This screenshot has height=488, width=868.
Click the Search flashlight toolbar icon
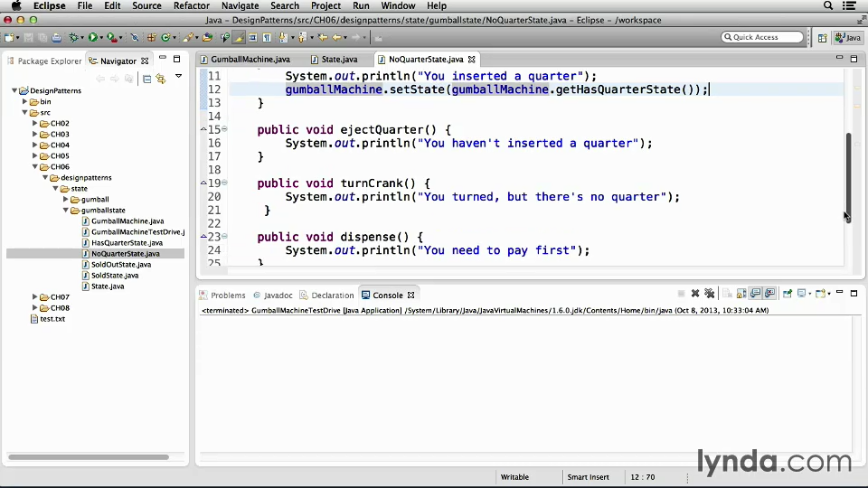point(189,38)
